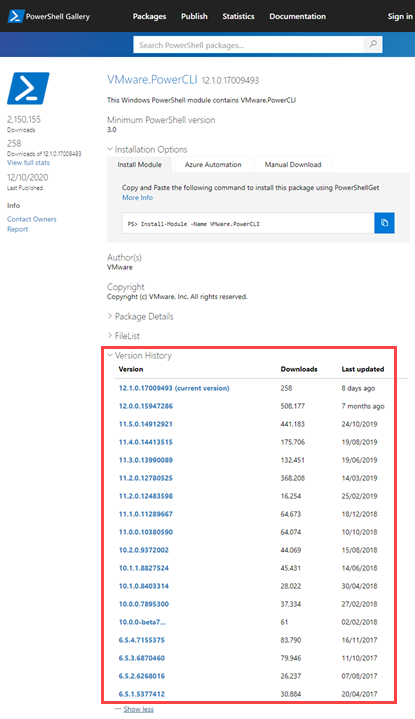
Task: Collapse the Version History section
Action: [139, 355]
